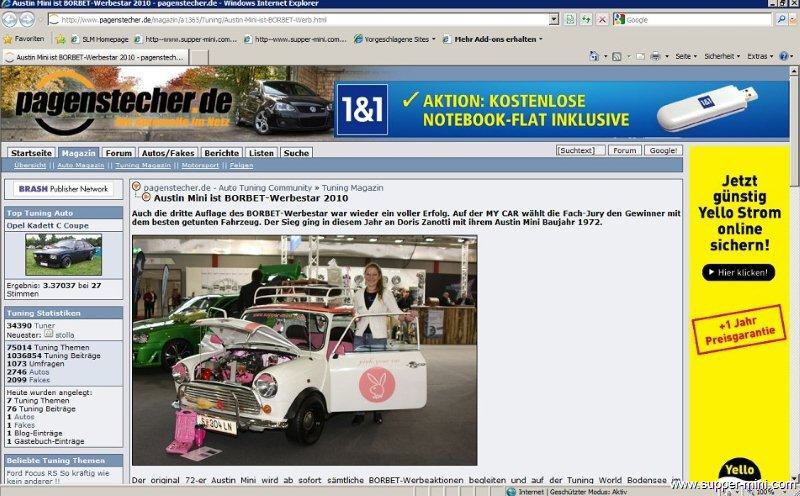Open the Autos/Fakes navigation tab
800x496 pixels.
click(x=168, y=153)
